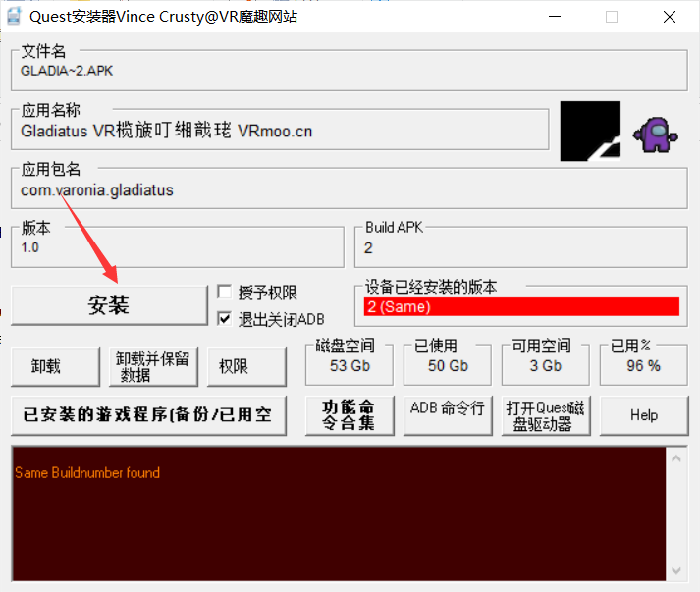This screenshot has height=592, width=700.
Task: Click the Build APK value 2
Action: click(x=368, y=247)
